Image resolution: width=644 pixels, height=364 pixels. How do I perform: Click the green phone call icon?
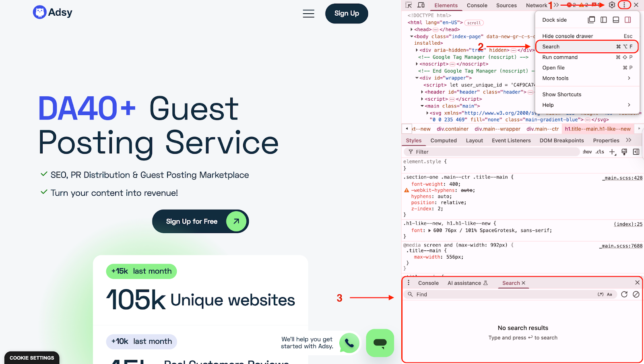(x=349, y=343)
